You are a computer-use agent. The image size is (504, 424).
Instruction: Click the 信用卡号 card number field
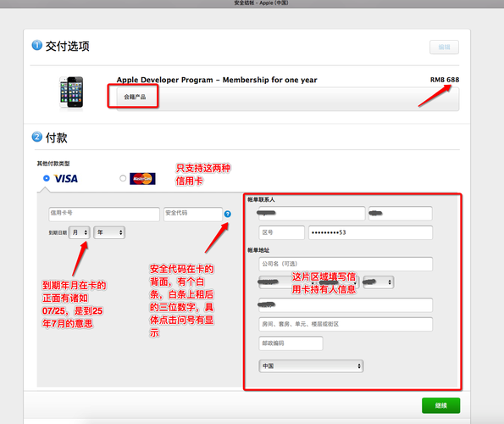point(104,215)
